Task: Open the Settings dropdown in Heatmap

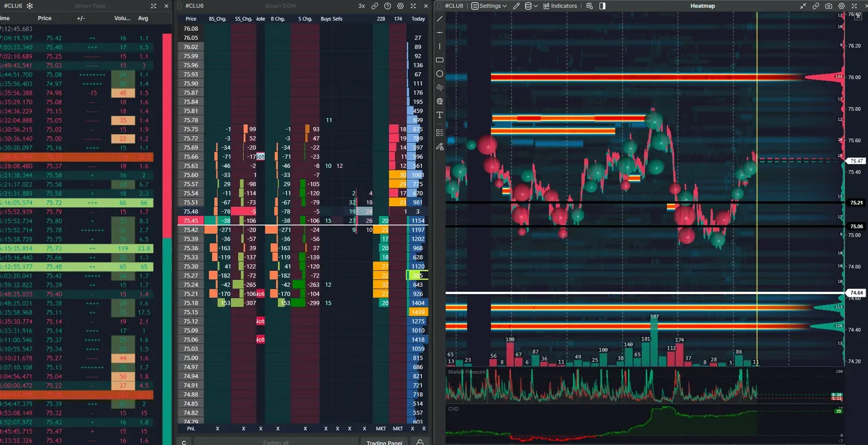Action: click(x=489, y=6)
